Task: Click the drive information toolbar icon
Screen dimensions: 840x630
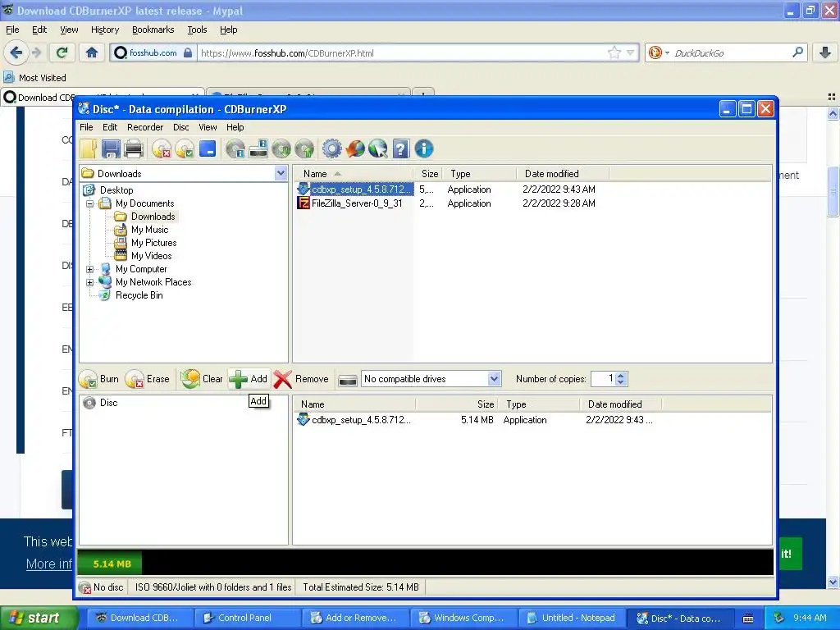Action: tap(258, 149)
